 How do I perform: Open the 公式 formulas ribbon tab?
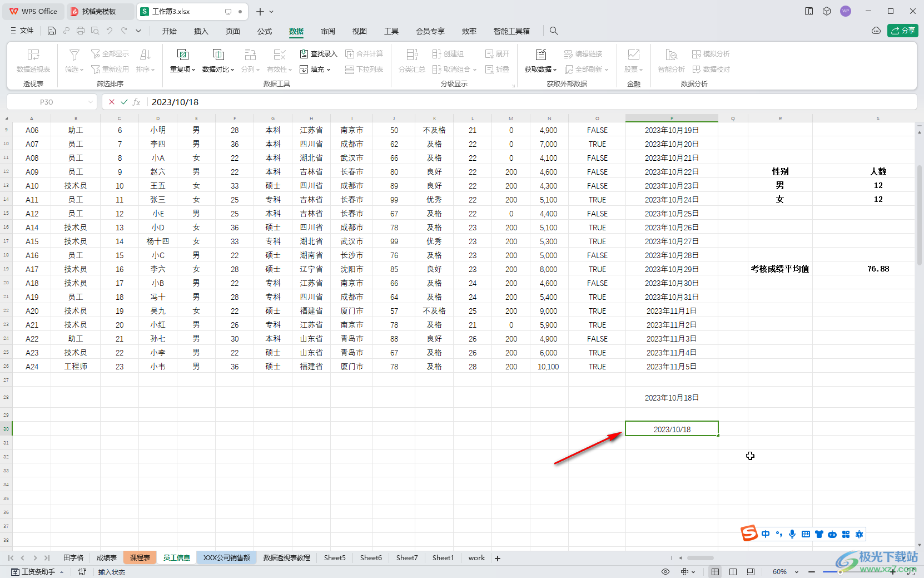pos(265,31)
